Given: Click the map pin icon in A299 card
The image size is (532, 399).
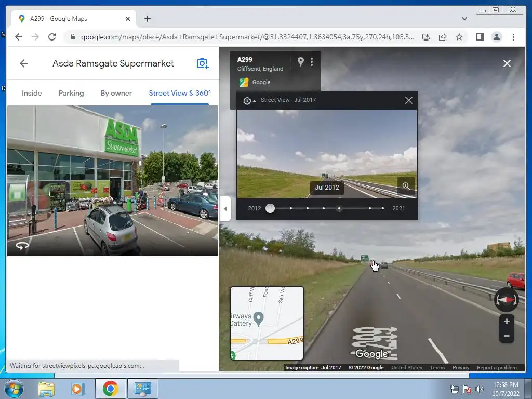Looking at the screenshot, I should tap(301, 62).
